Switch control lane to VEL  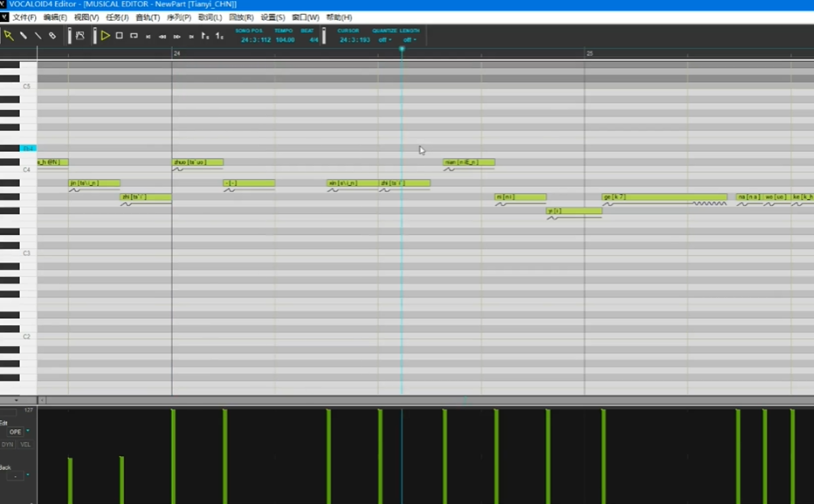tap(25, 445)
